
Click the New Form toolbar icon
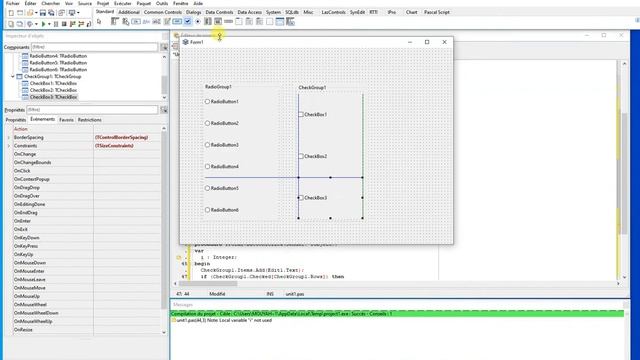point(20,13)
